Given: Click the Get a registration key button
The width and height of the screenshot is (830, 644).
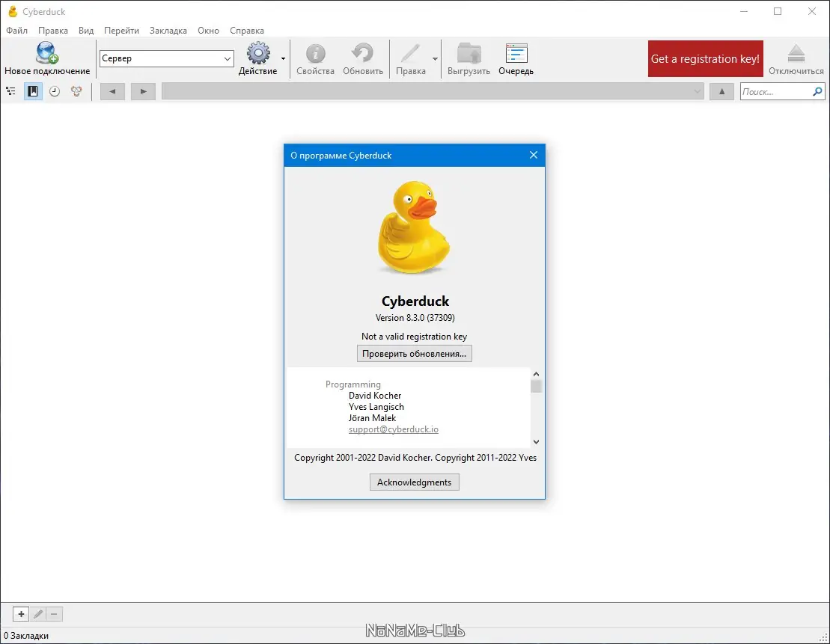Looking at the screenshot, I should tap(705, 59).
